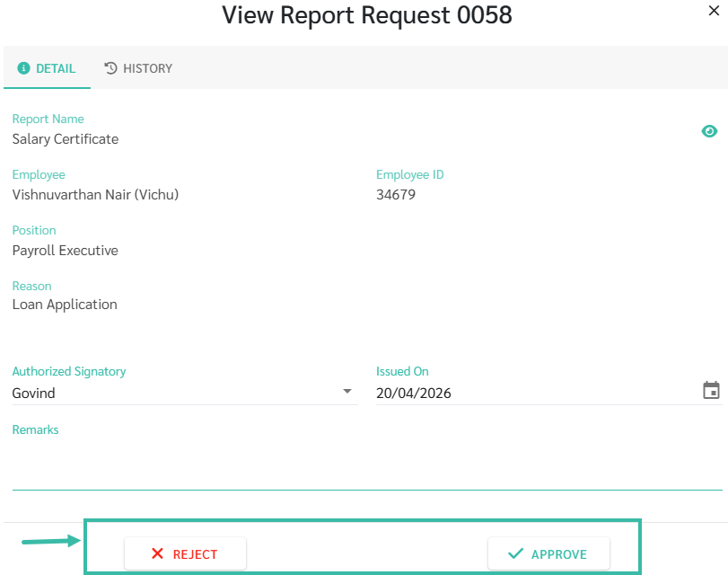The width and height of the screenshot is (728, 575).
Task: Click the Authorized Signatory label
Action: pos(69,371)
